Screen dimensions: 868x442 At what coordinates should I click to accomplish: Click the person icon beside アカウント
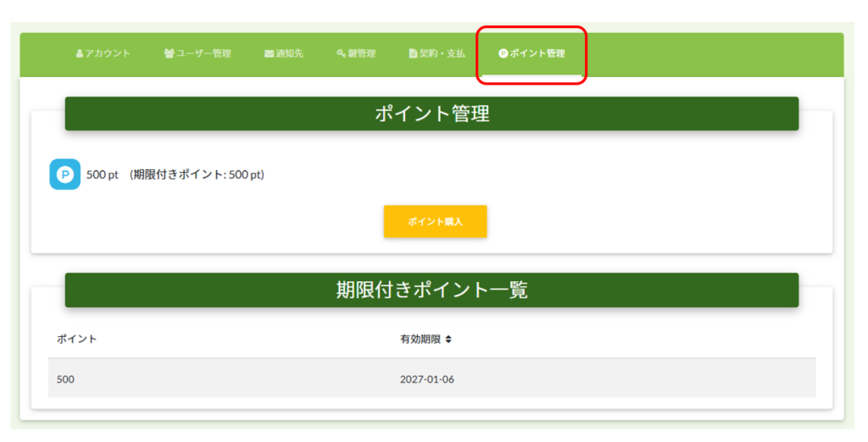(80, 53)
